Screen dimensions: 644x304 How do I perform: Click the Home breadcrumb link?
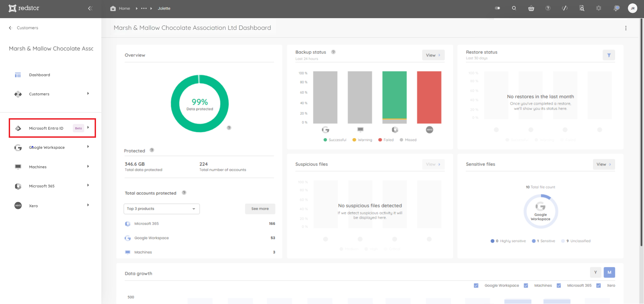pyautogui.click(x=124, y=8)
